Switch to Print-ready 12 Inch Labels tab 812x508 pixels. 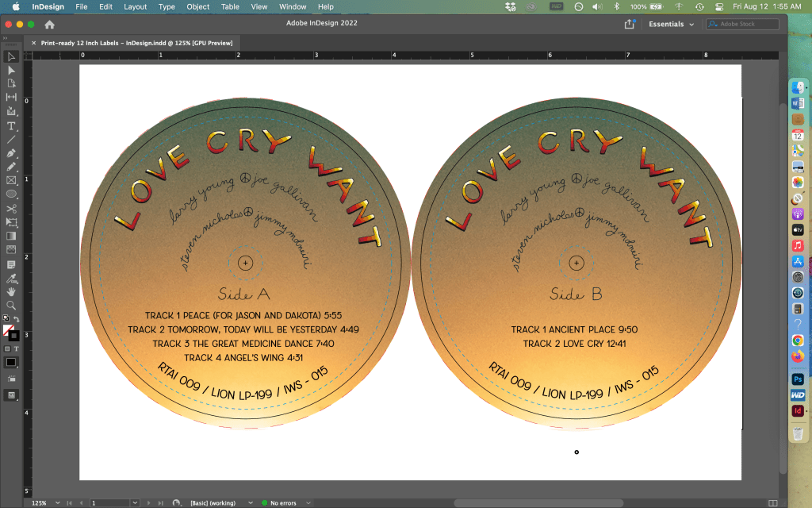(x=136, y=43)
